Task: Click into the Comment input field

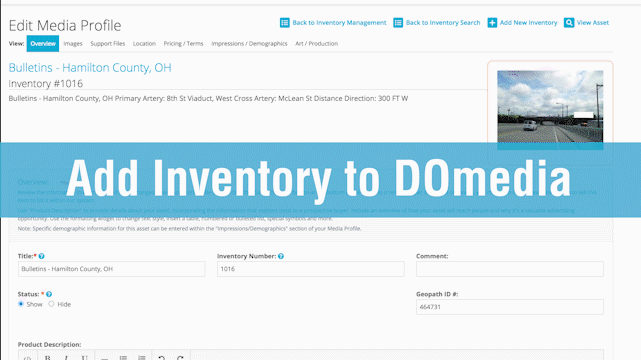Action: click(x=509, y=269)
